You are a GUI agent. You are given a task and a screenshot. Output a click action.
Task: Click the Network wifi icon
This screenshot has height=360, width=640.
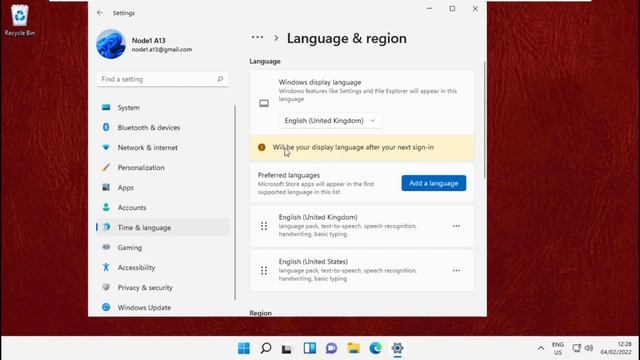[x=106, y=147]
